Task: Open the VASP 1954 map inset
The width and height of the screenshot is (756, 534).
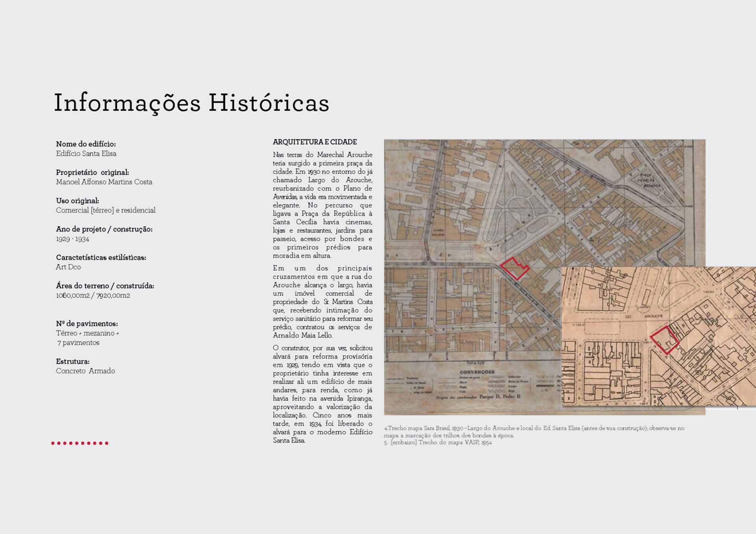Action: pos(658,336)
